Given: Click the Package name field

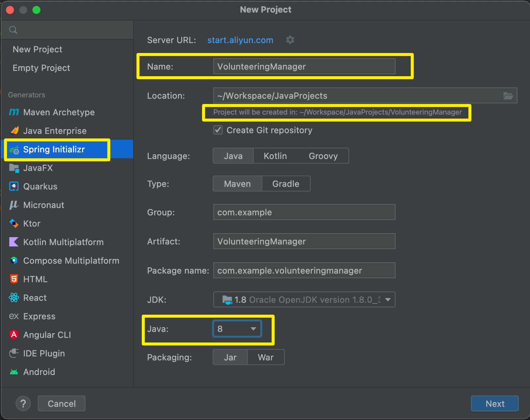Looking at the screenshot, I should [304, 270].
